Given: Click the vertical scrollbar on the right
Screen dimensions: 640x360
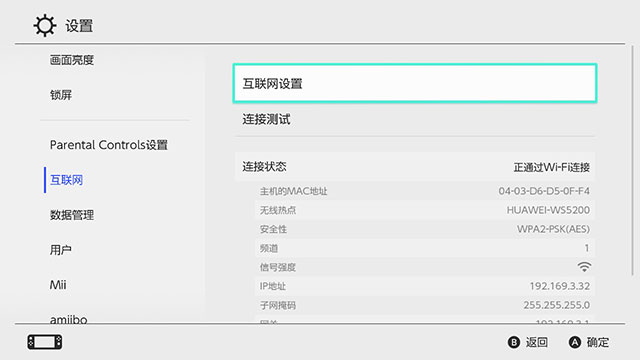Looking at the screenshot, I should 633,161.
